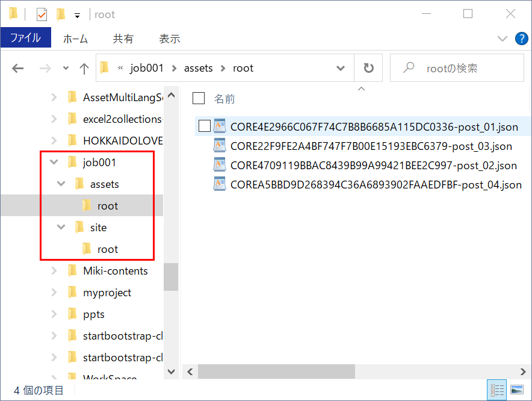Select the file ending post_03.json
The image size is (532, 401).
tap(371, 146)
